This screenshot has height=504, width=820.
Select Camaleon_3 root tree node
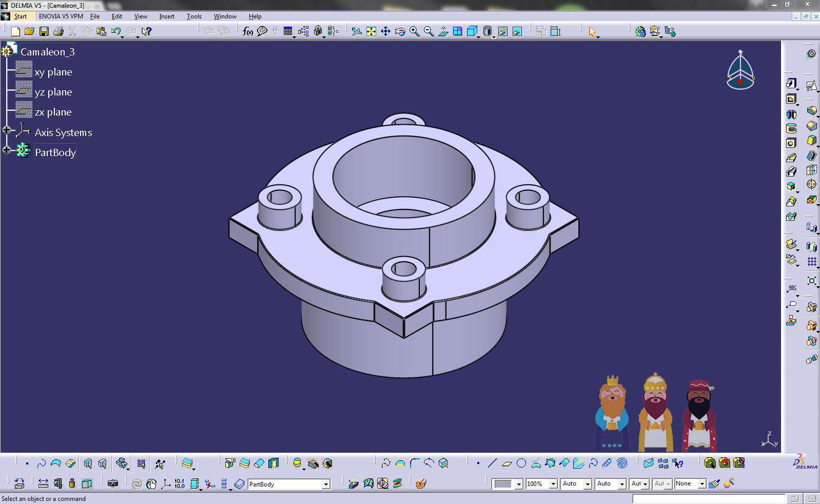pos(47,52)
